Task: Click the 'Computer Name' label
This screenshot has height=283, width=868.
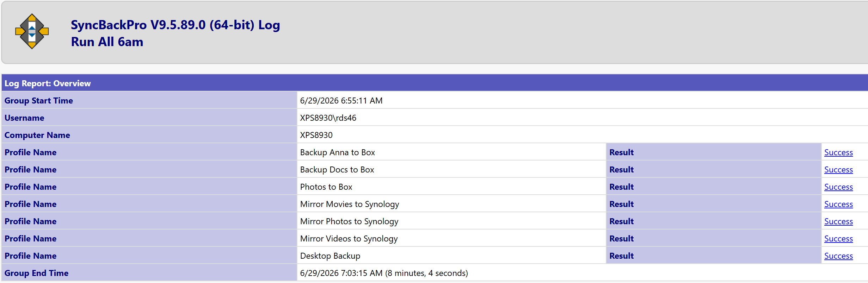Action: pos(37,135)
